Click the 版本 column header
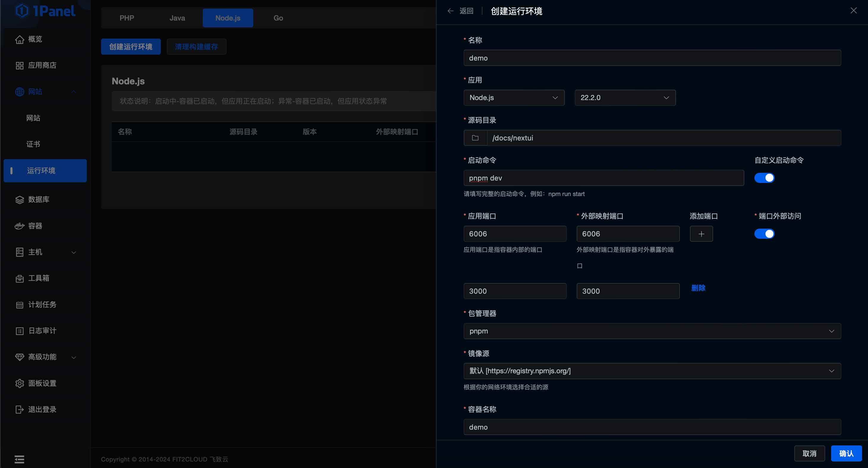The image size is (868, 468). [309, 132]
